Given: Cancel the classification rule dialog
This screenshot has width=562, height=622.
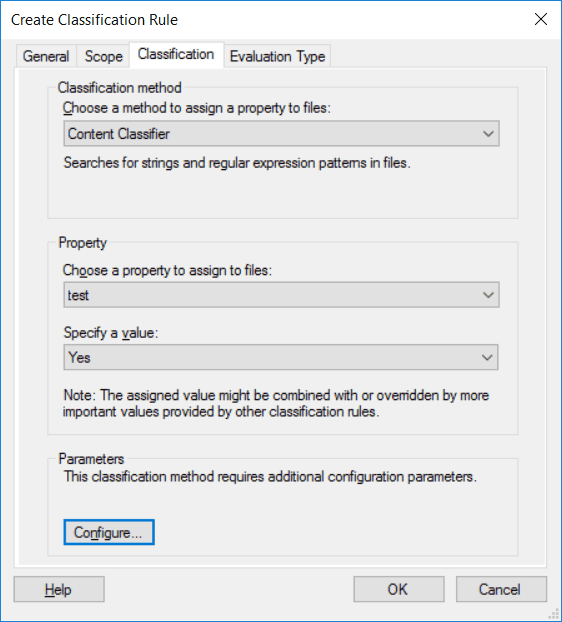Looking at the screenshot, I should coord(501,589).
